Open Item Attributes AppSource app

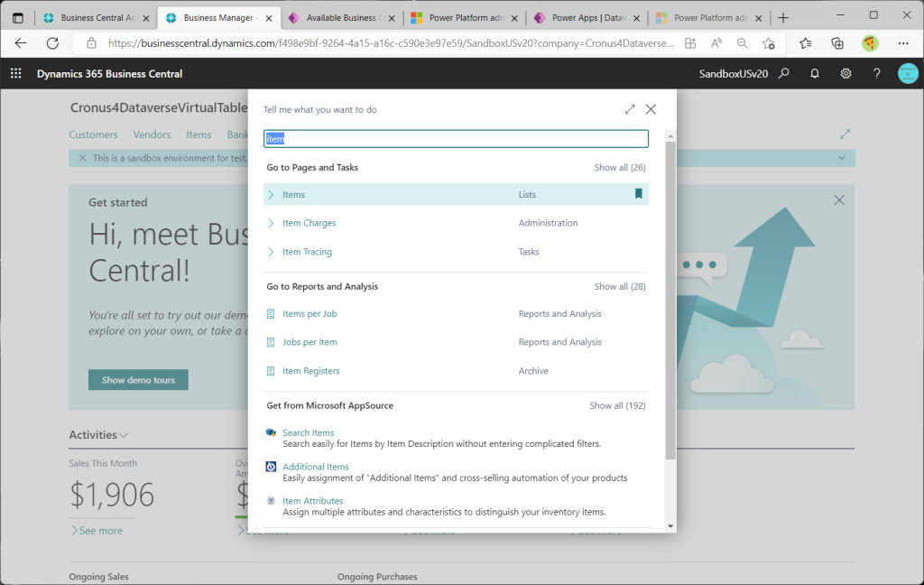tap(312, 501)
